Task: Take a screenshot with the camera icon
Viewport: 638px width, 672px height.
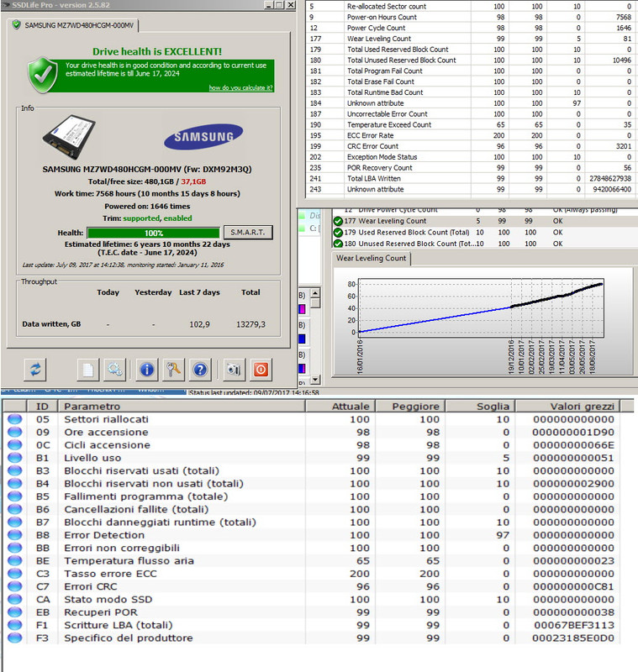Action: tap(234, 370)
